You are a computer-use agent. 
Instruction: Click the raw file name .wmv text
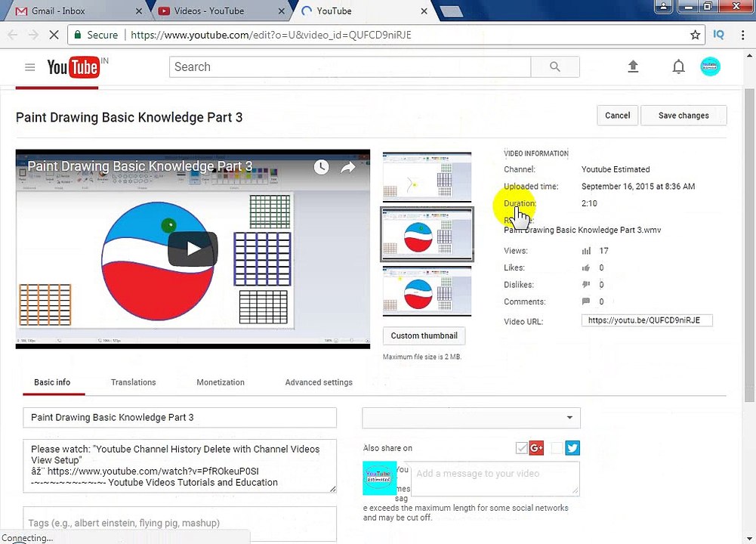pyautogui.click(x=582, y=230)
